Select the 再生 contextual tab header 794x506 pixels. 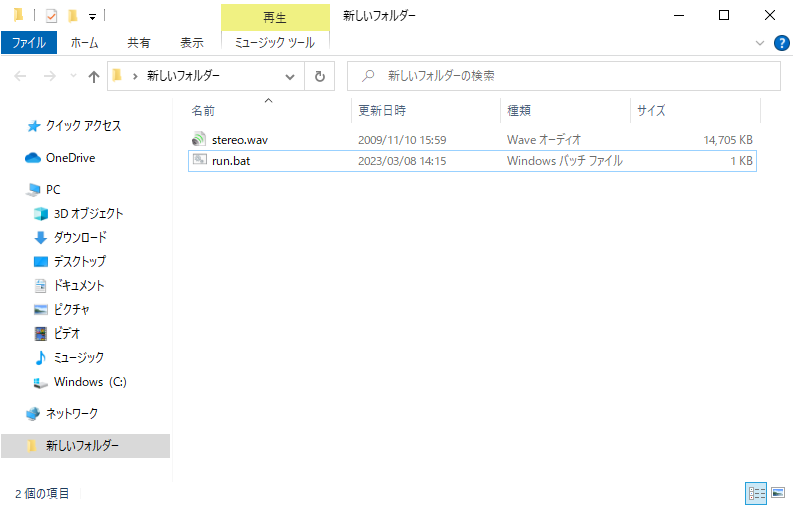[275, 18]
